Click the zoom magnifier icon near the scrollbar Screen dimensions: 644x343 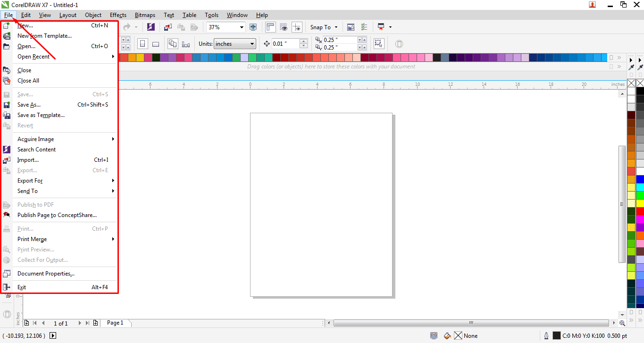(x=623, y=323)
